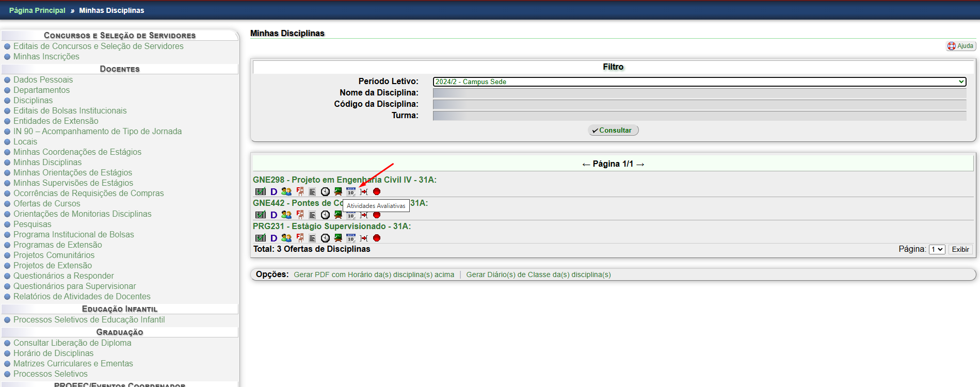The height and width of the screenshot is (387, 980).
Task: Open Minhas Disciplinas in sidebar
Action: [47, 162]
